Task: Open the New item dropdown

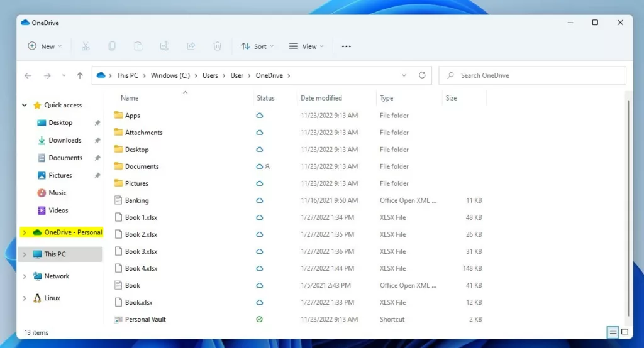Action: tap(45, 46)
